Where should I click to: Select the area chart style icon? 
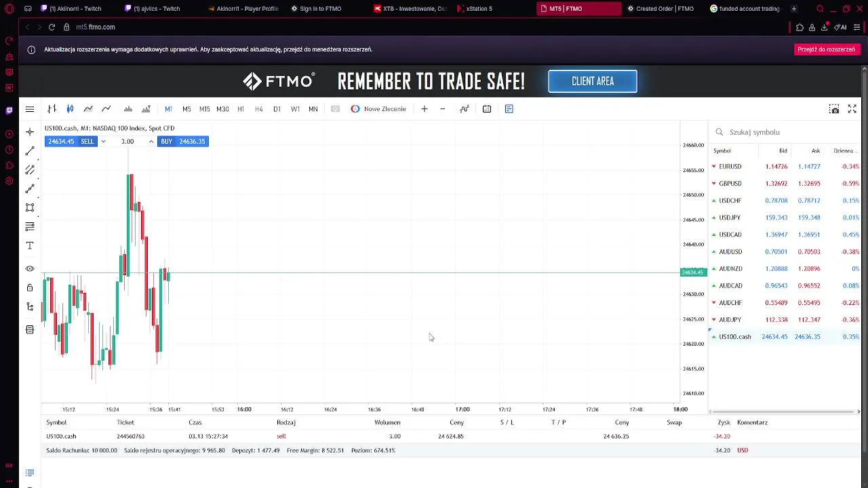point(88,109)
